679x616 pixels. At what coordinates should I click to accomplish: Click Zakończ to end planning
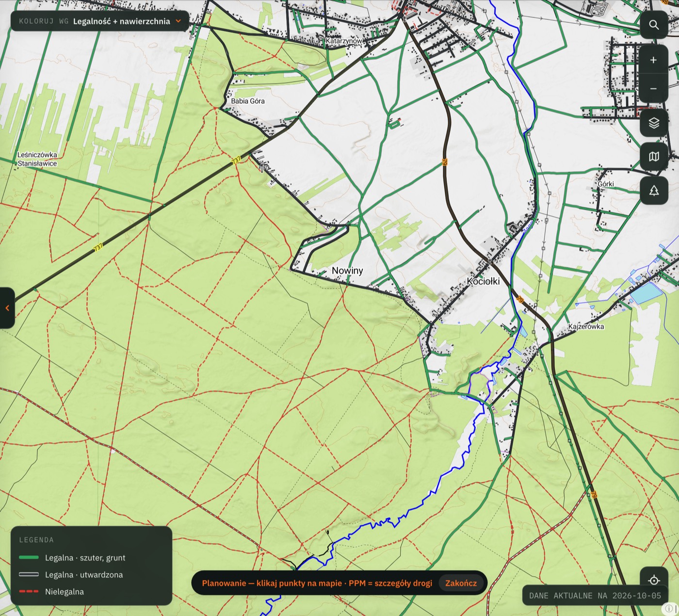[x=461, y=583]
